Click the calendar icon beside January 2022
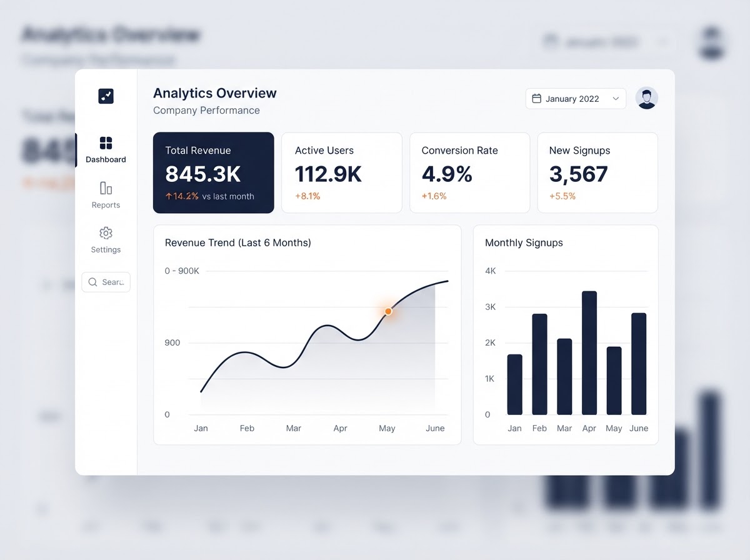This screenshot has height=560, width=750. pos(536,98)
